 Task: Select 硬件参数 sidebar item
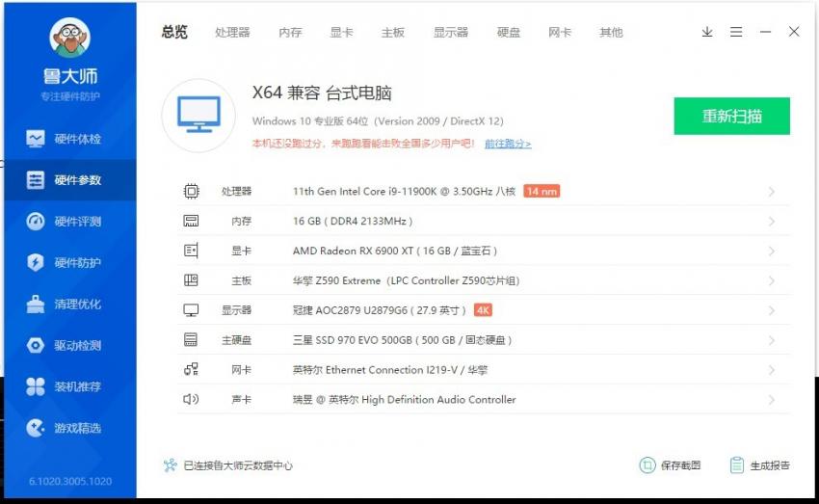click(70, 180)
